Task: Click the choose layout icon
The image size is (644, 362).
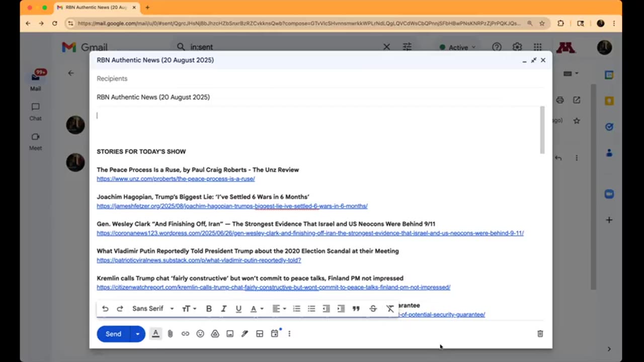Action: 260,334
